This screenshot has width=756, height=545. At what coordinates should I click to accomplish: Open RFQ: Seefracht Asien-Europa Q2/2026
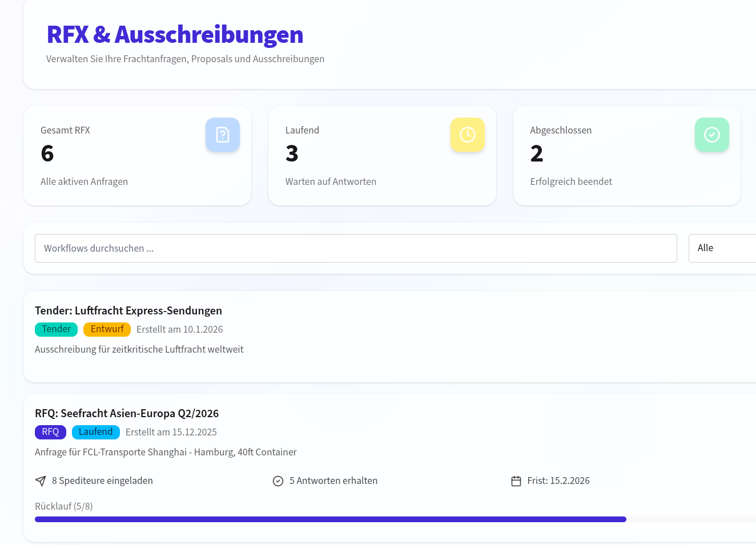[x=127, y=413]
